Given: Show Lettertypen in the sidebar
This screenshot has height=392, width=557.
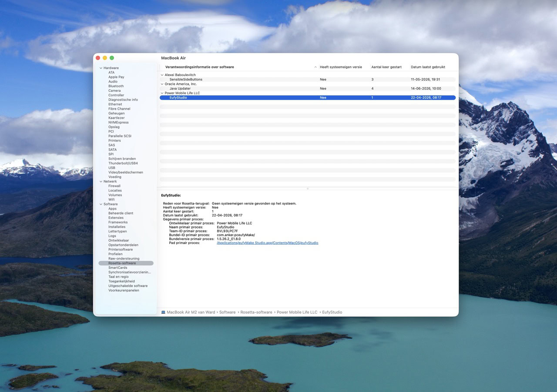Looking at the screenshot, I should click(117, 231).
